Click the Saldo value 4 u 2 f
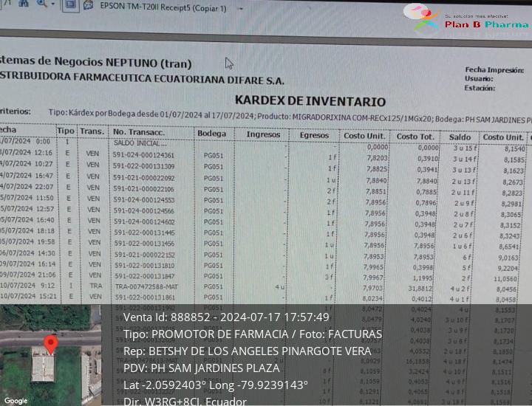 point(460,289)
